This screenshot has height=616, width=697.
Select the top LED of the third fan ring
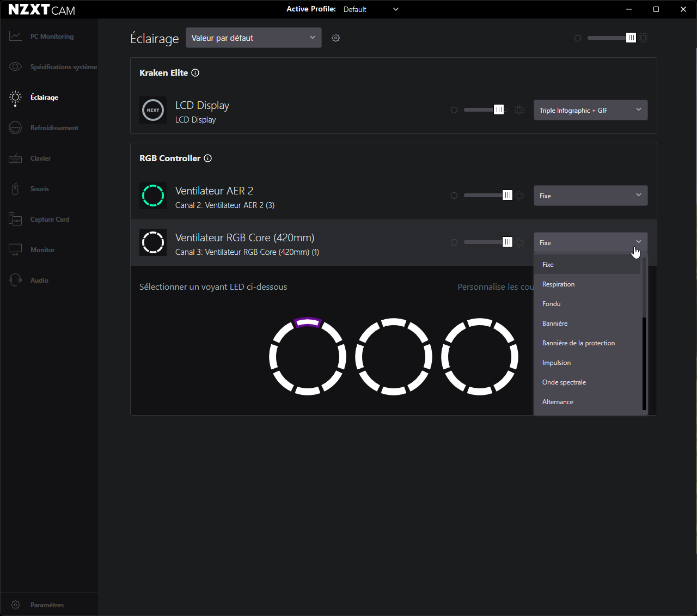[480, 322]
